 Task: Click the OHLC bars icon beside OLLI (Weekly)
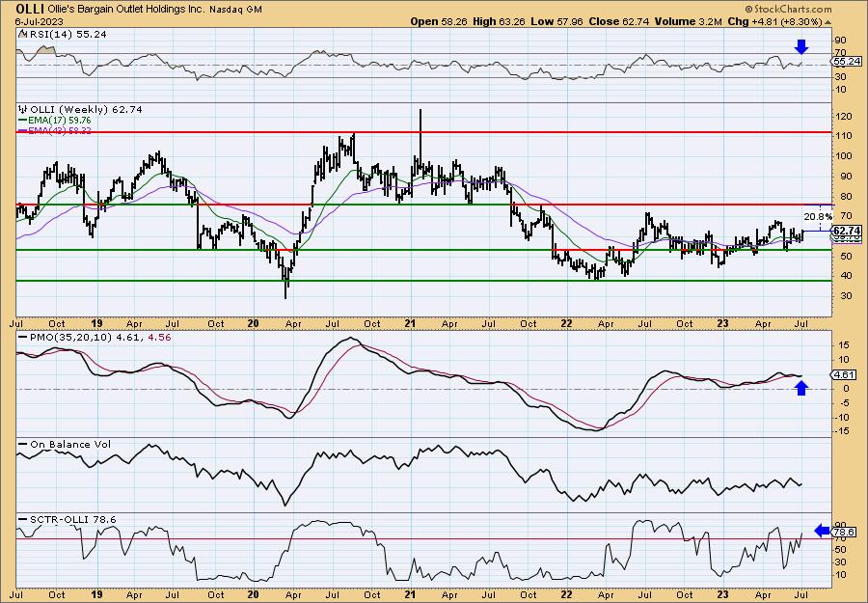point(22,110)
